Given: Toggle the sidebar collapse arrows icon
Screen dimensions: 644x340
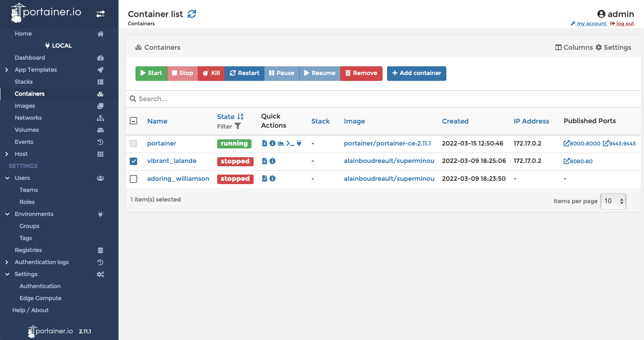Looking at the screenshot, I should [x=100, y=14].
